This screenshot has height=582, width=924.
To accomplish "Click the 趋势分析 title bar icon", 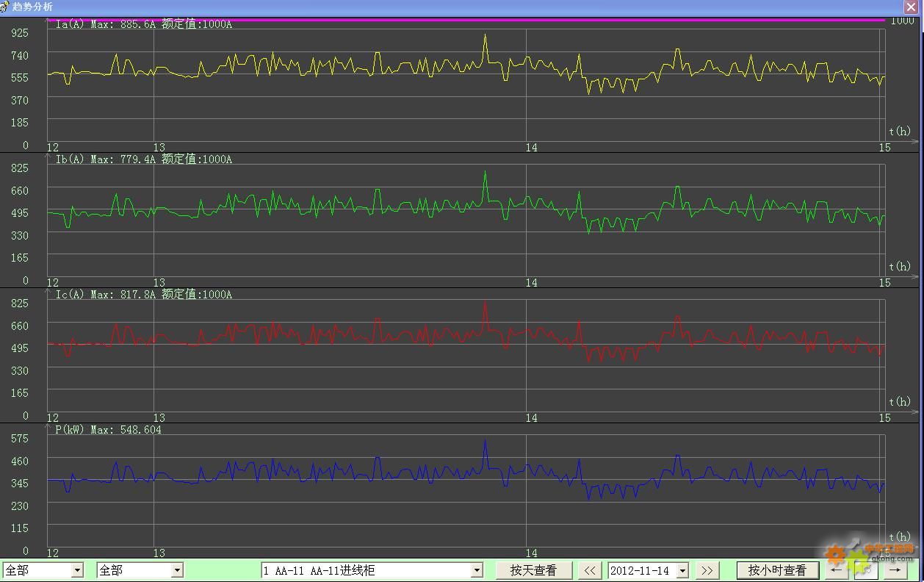I will click(x=5, y=7).
